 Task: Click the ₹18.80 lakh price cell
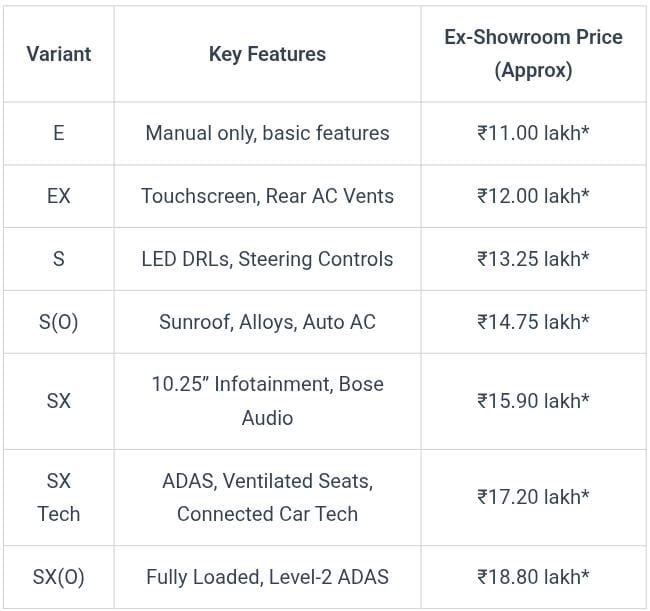(x=533, y=577)
